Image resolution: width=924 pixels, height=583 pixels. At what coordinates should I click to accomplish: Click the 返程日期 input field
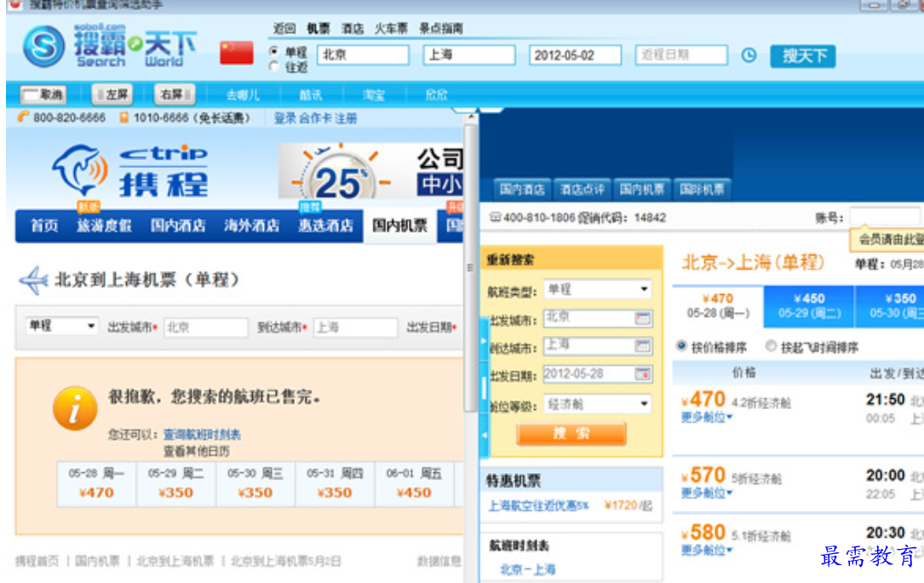click(x=681, y=55)
